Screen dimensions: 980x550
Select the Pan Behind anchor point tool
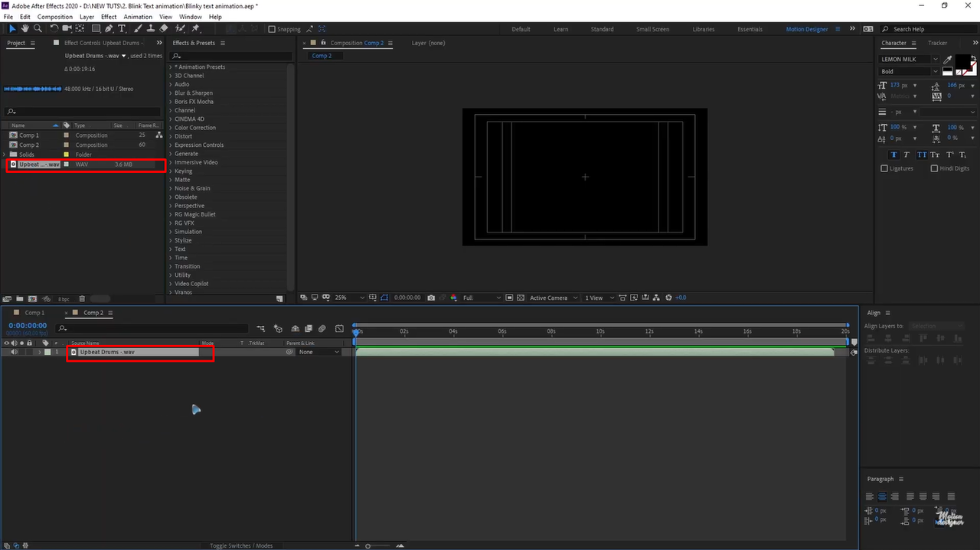(80, 29)
